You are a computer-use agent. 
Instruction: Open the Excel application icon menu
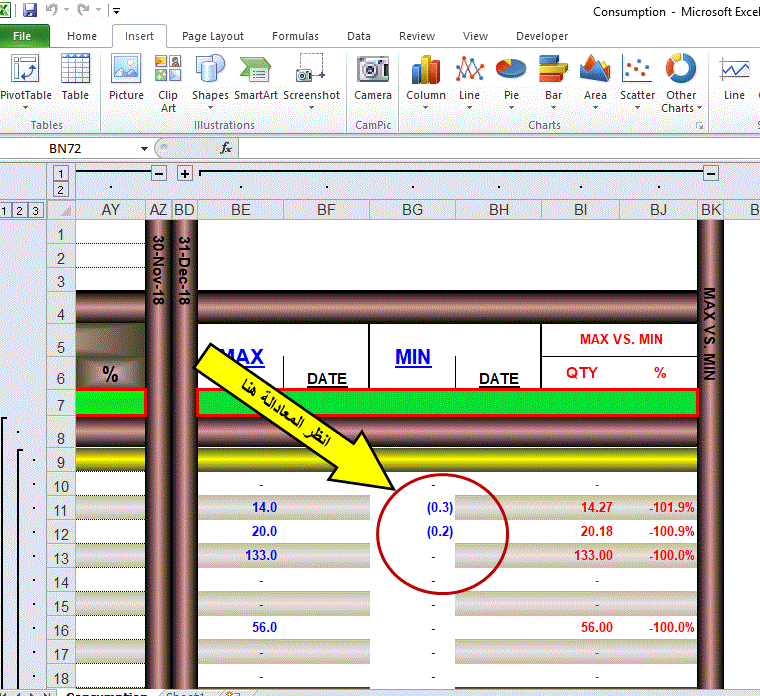point(4,10)
